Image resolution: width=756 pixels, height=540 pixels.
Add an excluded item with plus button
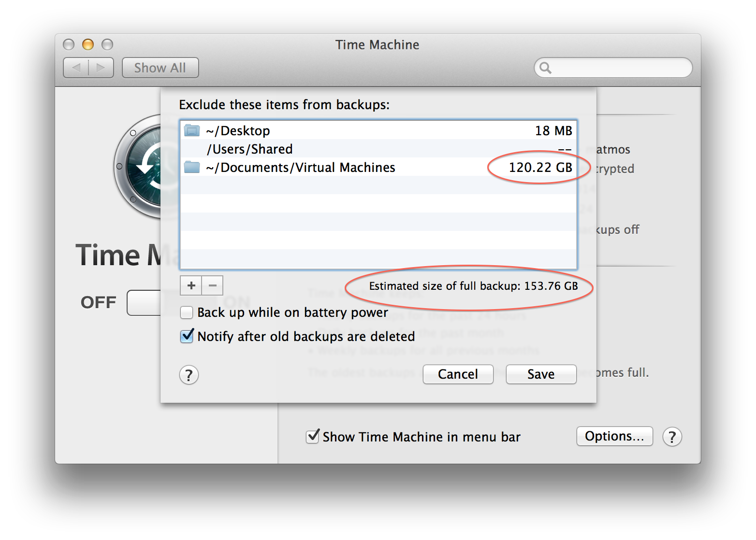tap(191, 285)
